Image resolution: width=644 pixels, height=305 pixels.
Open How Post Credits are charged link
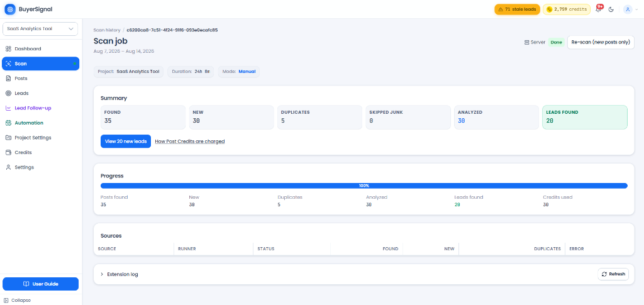pos(190,141)
